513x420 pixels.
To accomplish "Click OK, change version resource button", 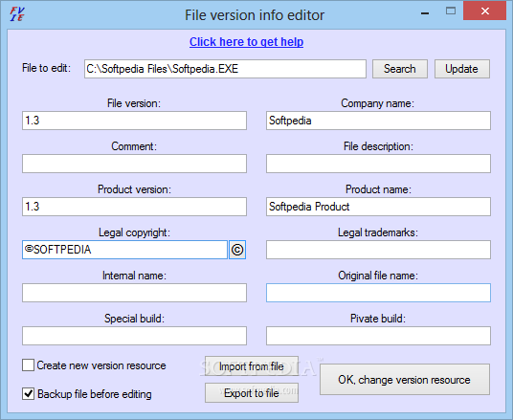I will (x=405, y=380).
